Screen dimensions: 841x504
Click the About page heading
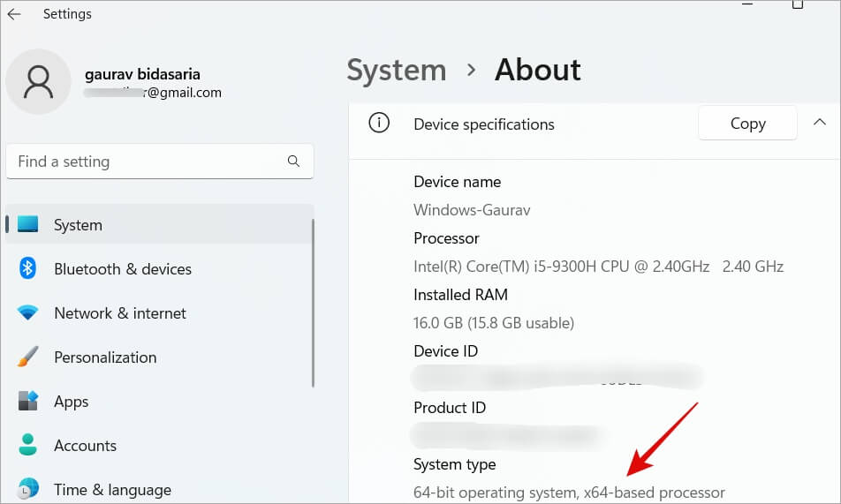click(537, 71)
